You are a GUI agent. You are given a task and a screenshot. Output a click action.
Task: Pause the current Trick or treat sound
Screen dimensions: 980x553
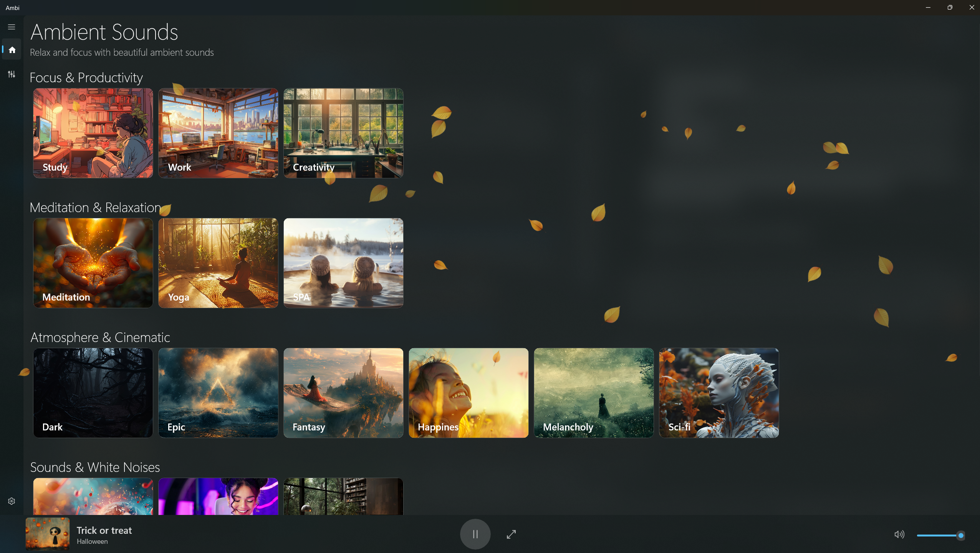tap(475, 534)
